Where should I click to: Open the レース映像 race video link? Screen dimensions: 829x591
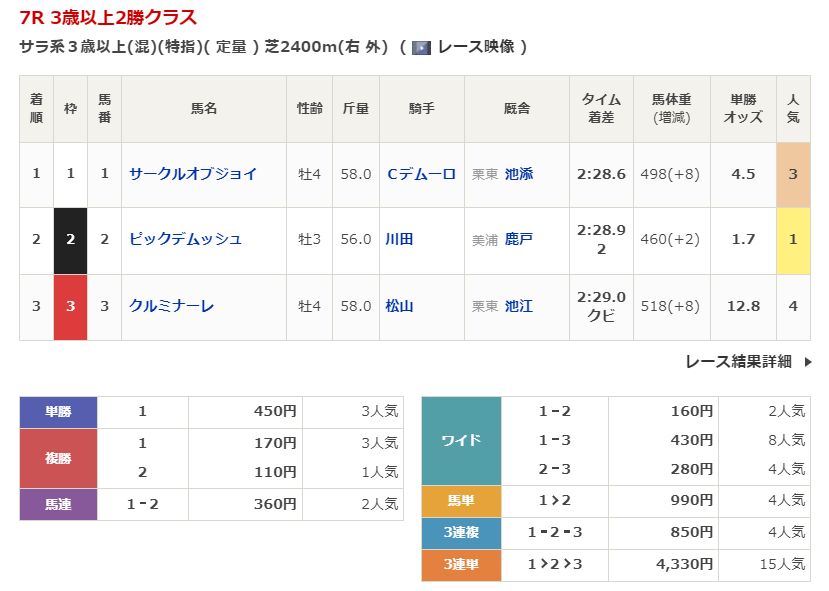[x=474, y=47]
